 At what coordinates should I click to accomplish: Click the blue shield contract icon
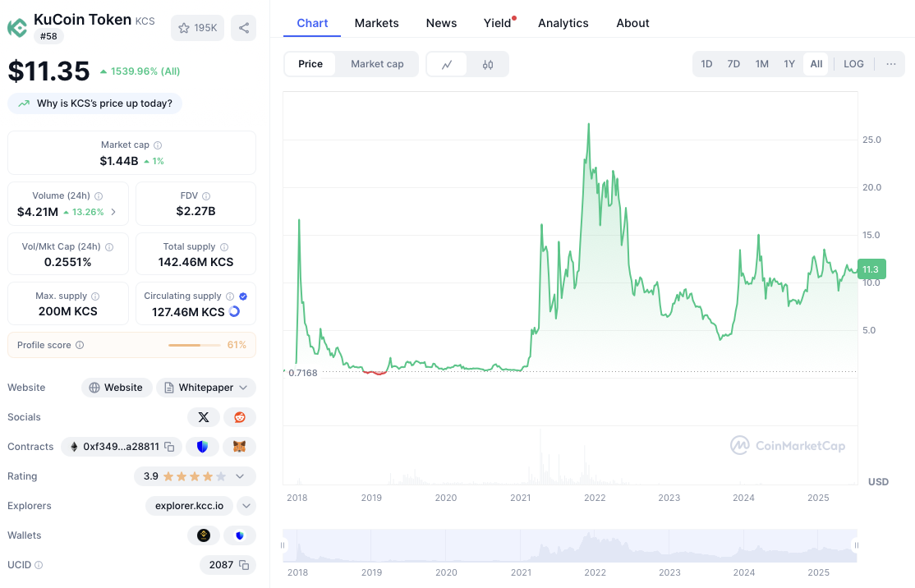point(203,447)
